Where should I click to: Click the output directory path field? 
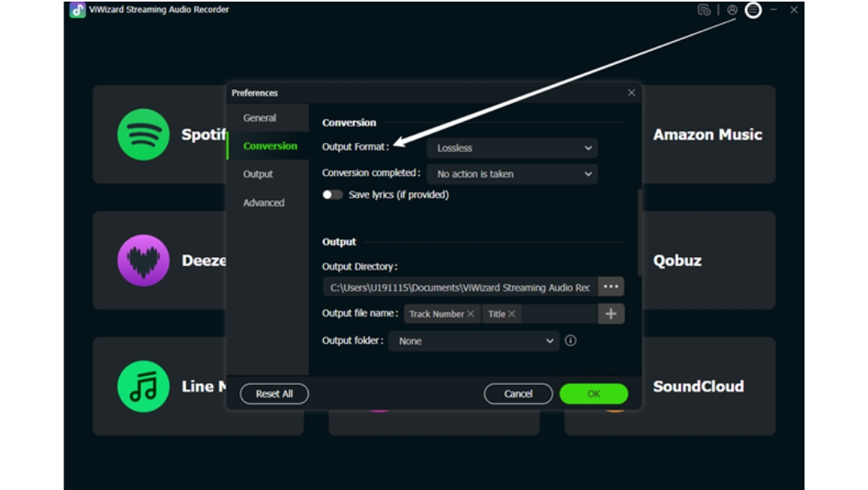coord(460,287)
